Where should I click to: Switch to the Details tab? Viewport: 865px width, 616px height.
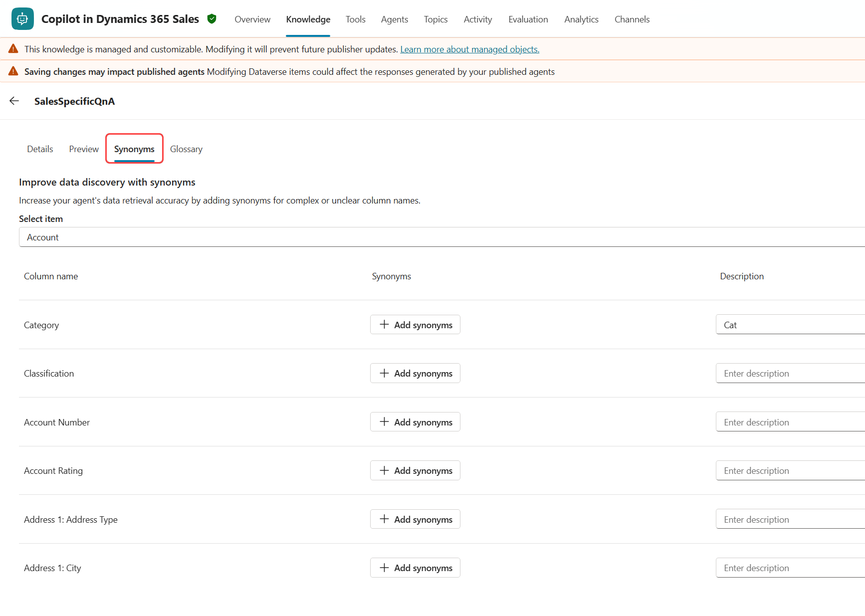click(40, 149)
